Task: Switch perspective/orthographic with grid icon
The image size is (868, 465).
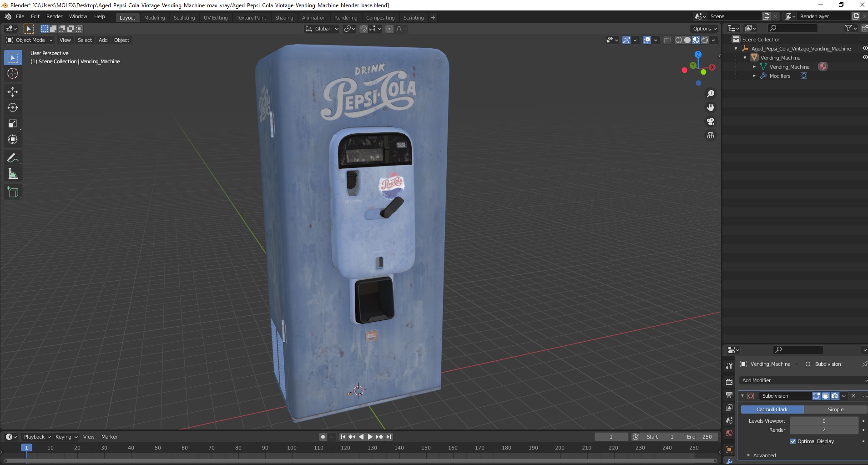Action: point(710,136)
